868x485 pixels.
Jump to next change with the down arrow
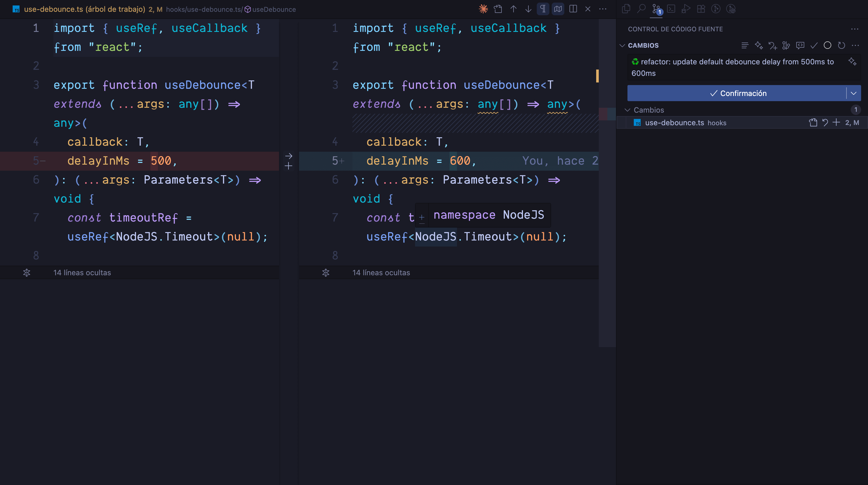[x=528, y=9]
